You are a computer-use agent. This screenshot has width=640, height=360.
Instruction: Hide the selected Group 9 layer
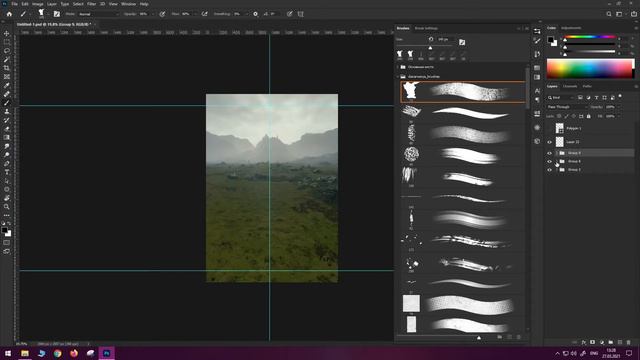(549, 153)
